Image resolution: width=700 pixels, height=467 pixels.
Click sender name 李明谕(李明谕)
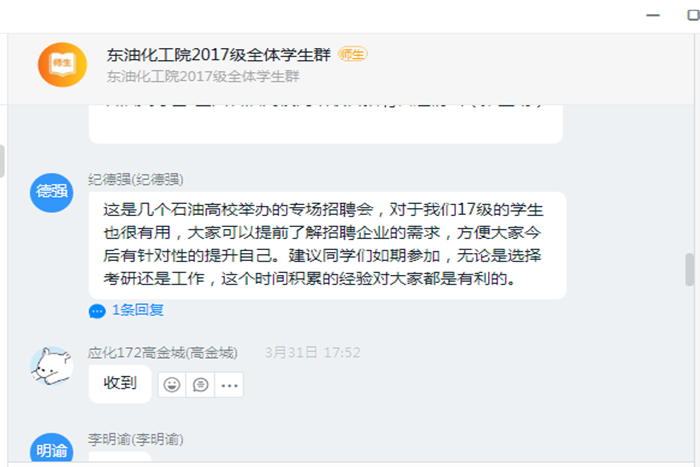click(136, 439)
